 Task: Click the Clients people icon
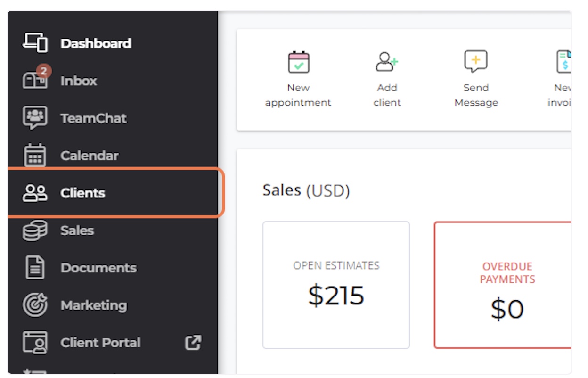click(35, 193)
